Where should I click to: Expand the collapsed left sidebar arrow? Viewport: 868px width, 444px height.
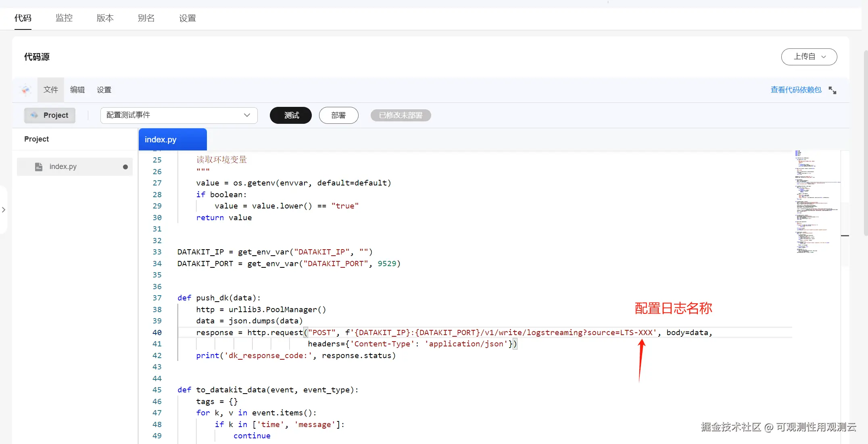pos(4,210)
